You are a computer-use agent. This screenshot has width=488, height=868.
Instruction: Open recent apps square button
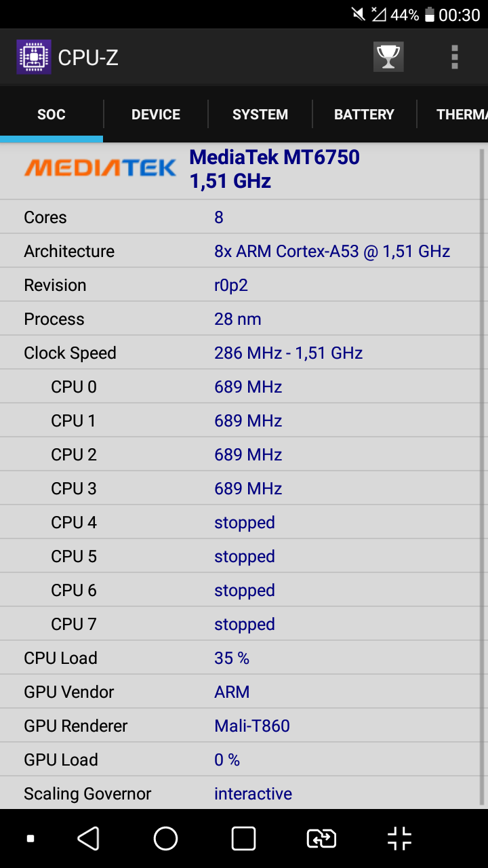[x=243, y=839]
